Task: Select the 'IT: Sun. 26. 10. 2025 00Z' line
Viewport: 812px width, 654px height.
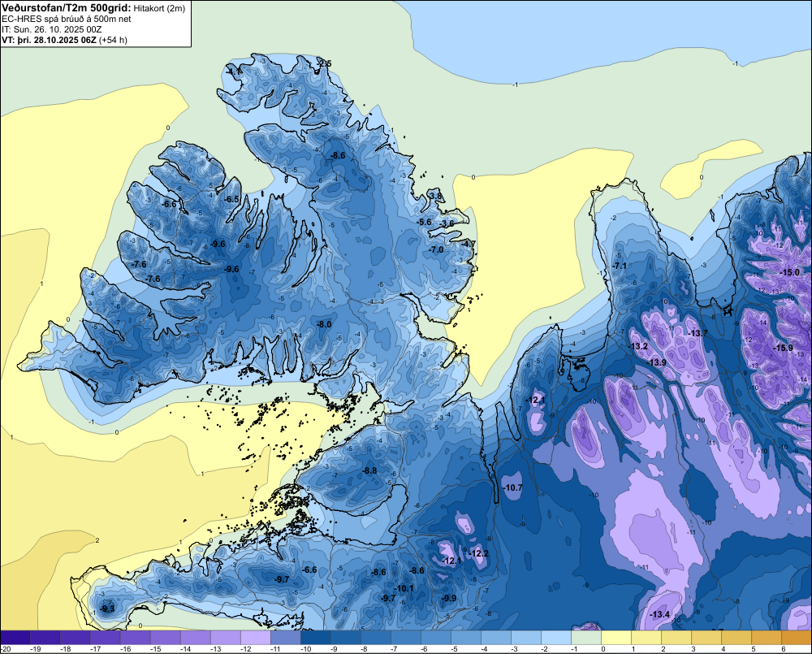Action: [x=52, y=29]
